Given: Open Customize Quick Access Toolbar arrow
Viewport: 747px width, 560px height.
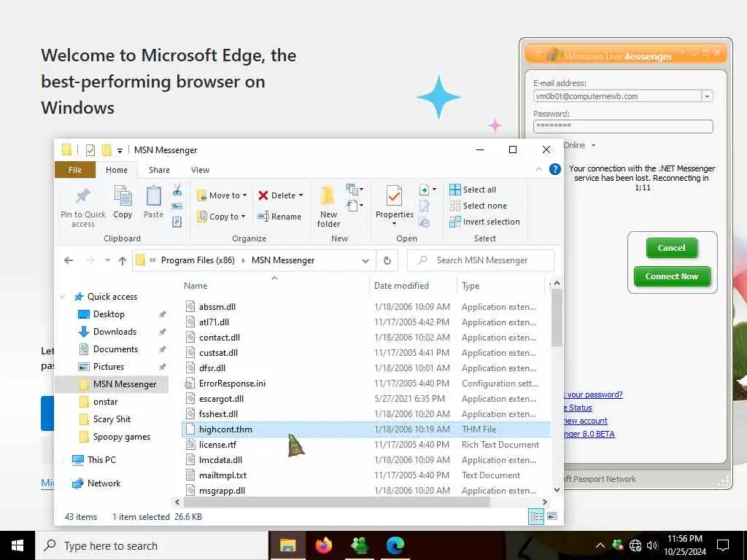Looking at the screenshot, I should pos(120,150).
